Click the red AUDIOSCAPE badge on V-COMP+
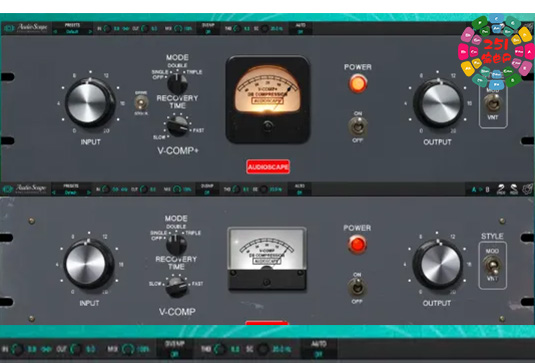 268,167
